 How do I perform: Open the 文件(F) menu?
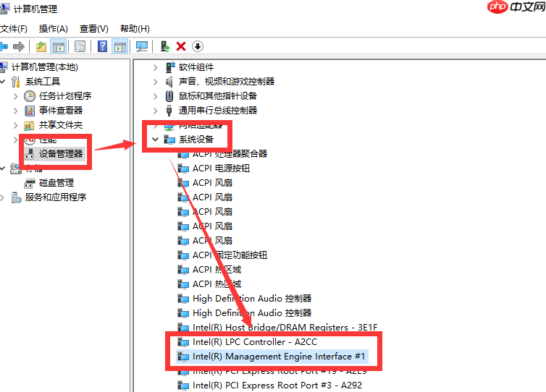coord(14,28)
